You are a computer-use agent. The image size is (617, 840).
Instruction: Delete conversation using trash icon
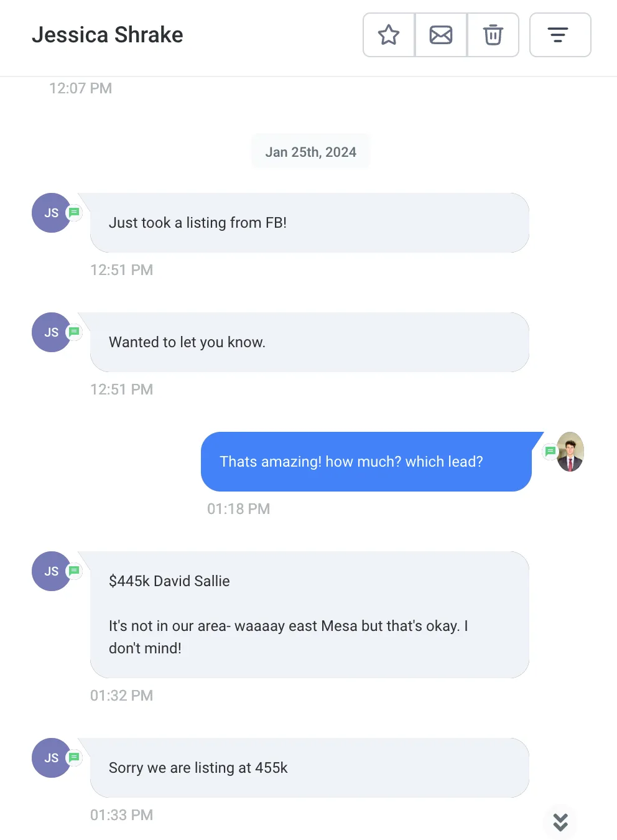493,35
